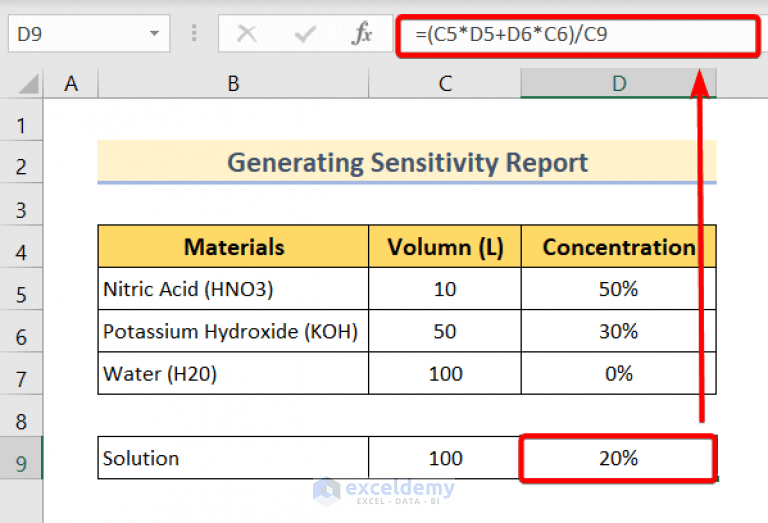Select the Concentration header cell
This screenshot has height=523, width=768.
(619, 246)
